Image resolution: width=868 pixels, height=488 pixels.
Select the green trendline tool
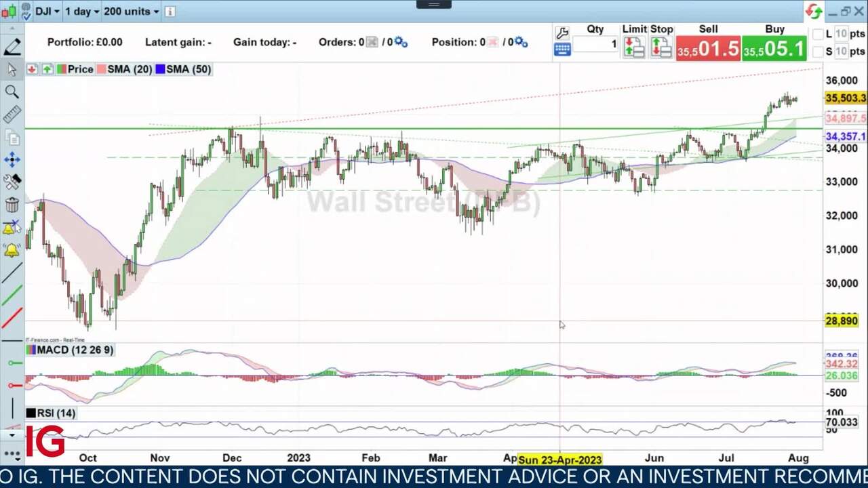point(12,296)
